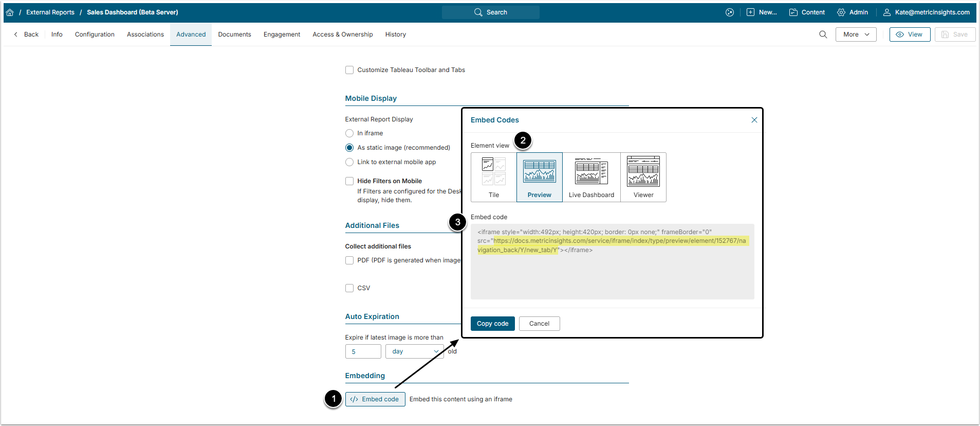The width and height of the screenshot is (980, 426).
Task: Click the New plus icon button
Action: click(x=761, y=12)
